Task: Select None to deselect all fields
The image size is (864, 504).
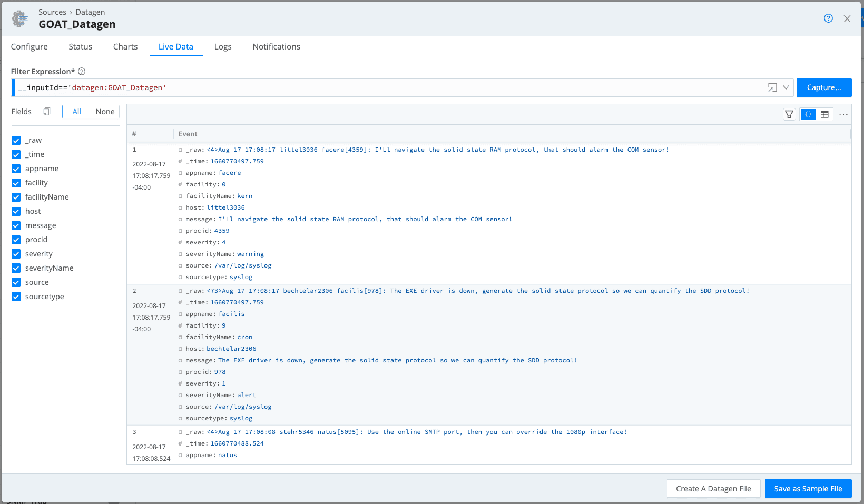Action: click(x=105, y=112)
